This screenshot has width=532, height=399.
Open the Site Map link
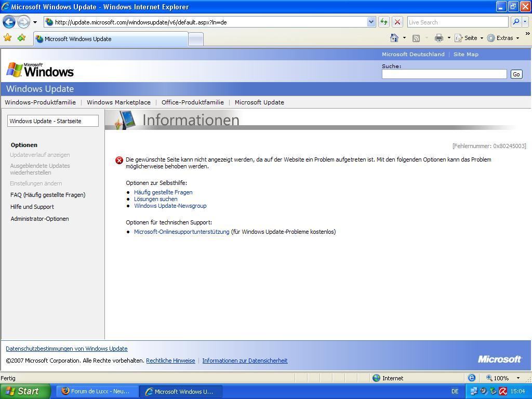click(x=466, y=54)
